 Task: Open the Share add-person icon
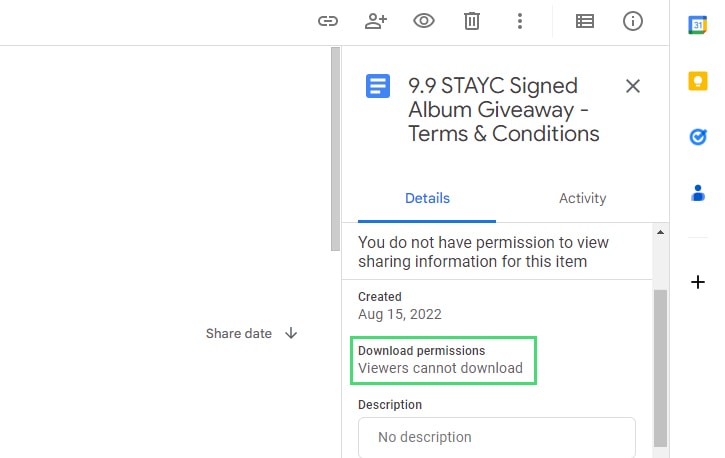[376, 21]
